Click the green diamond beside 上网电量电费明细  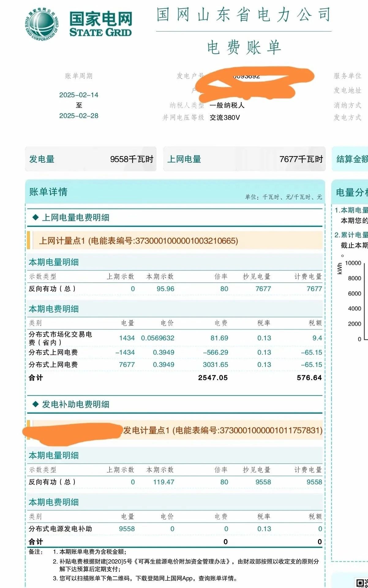pyautogui.click(x=36, y=217)
